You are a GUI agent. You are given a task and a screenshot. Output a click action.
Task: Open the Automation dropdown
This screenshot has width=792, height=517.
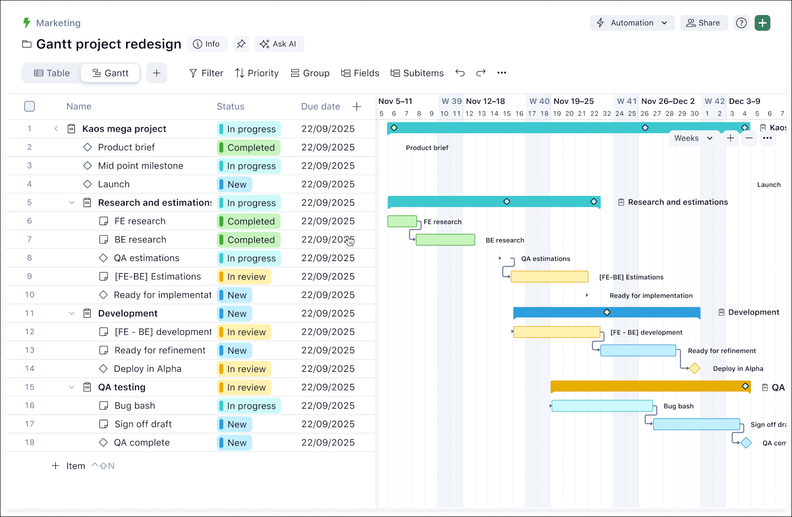pyautogui.click(x=632, y=23)
